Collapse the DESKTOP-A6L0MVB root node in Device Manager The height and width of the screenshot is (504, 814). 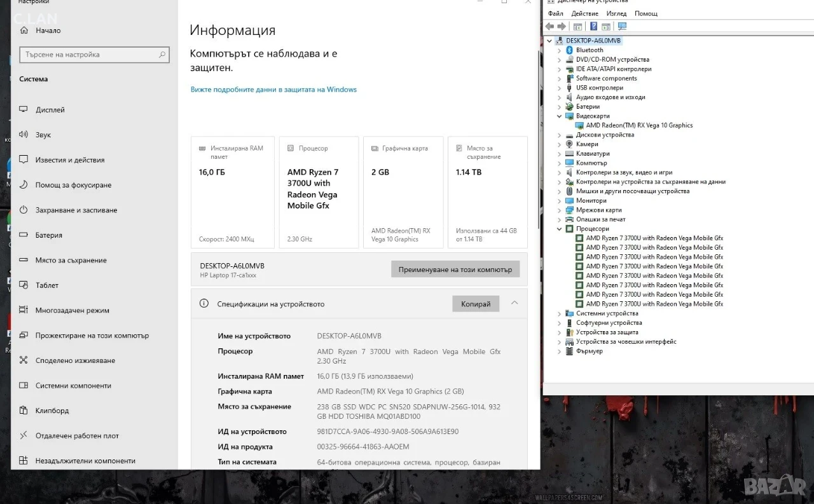pos(550,41)
